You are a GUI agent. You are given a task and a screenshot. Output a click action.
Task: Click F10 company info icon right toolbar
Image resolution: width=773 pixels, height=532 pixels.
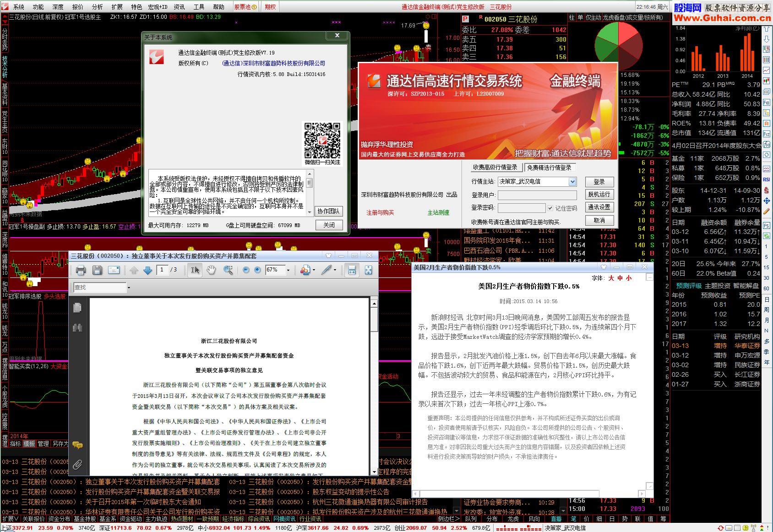click(x=767, y=103)
